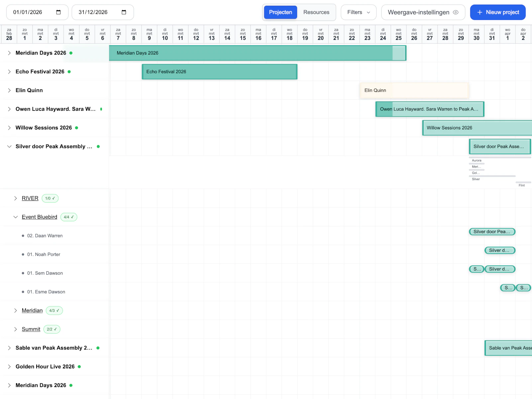Collapse the Event Bluebird group

coord(15,217)
